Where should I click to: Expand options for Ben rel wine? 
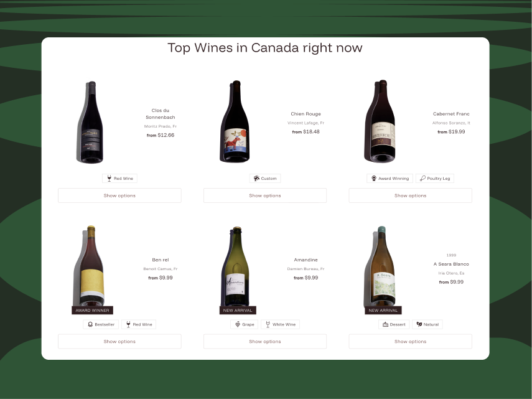click(x=119, y=341)
